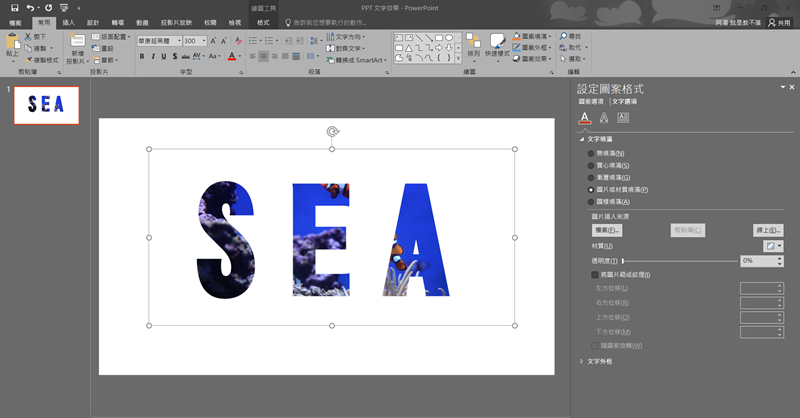Click the 尋找 (Find) magnifier icon
The image size is (800, 418).
pos(562,36)
